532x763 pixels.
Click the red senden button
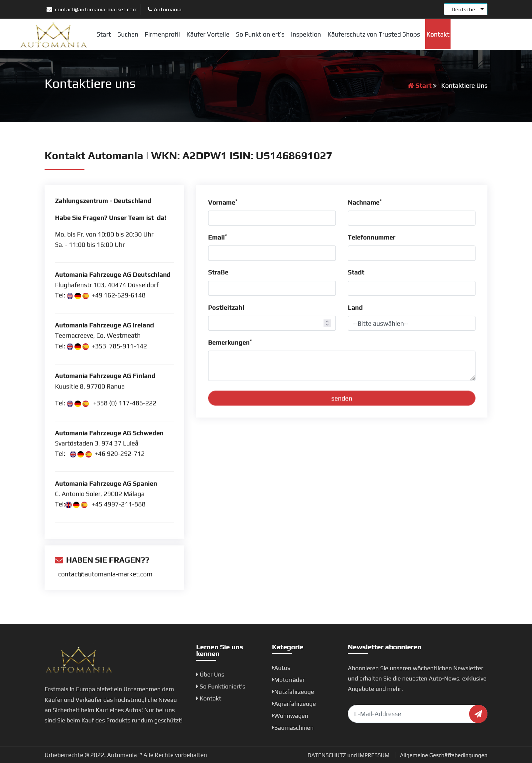341,398
